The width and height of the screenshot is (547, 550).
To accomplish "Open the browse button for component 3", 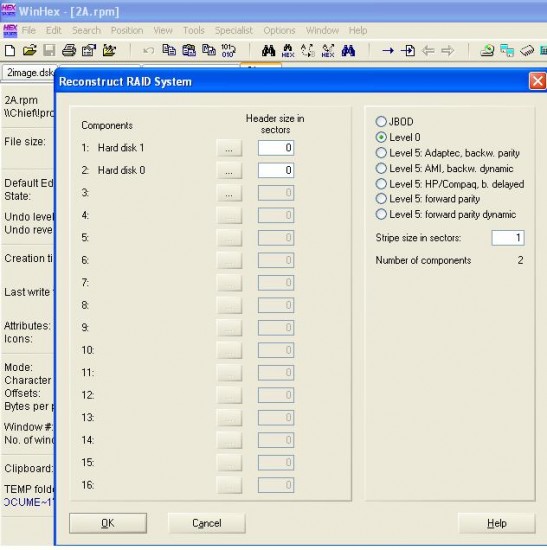I will point(229,193).
